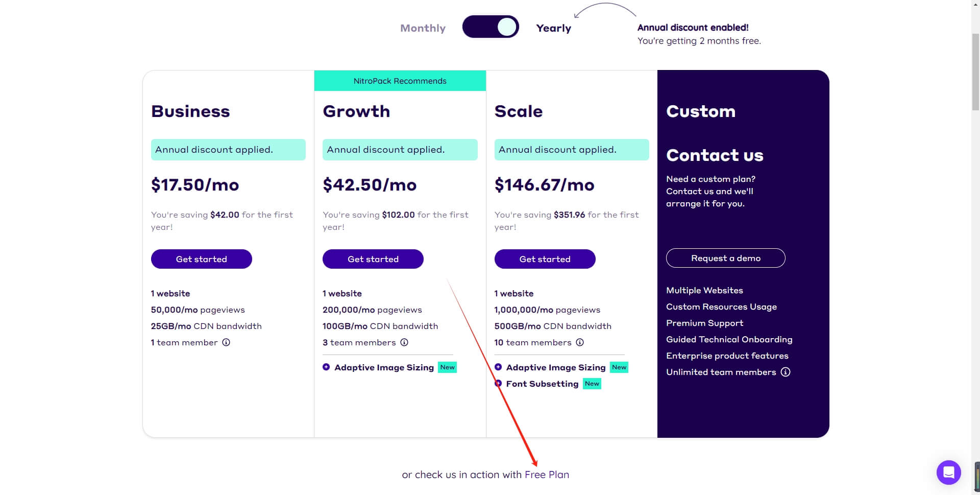This screenshot has width=980, height=495.
Task: Click the page vertical scrollbar thumb
Action: click(x=975, y=72)
